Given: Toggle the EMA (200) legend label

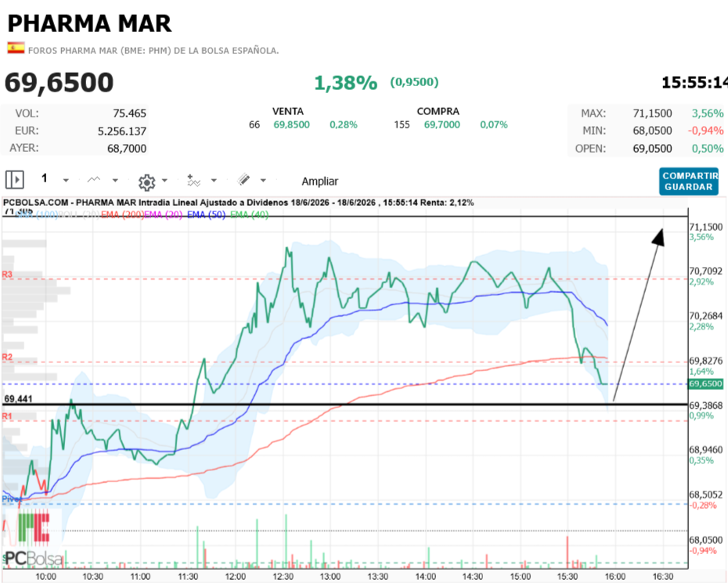Looking at the screenshot, I should click(122, 215).
